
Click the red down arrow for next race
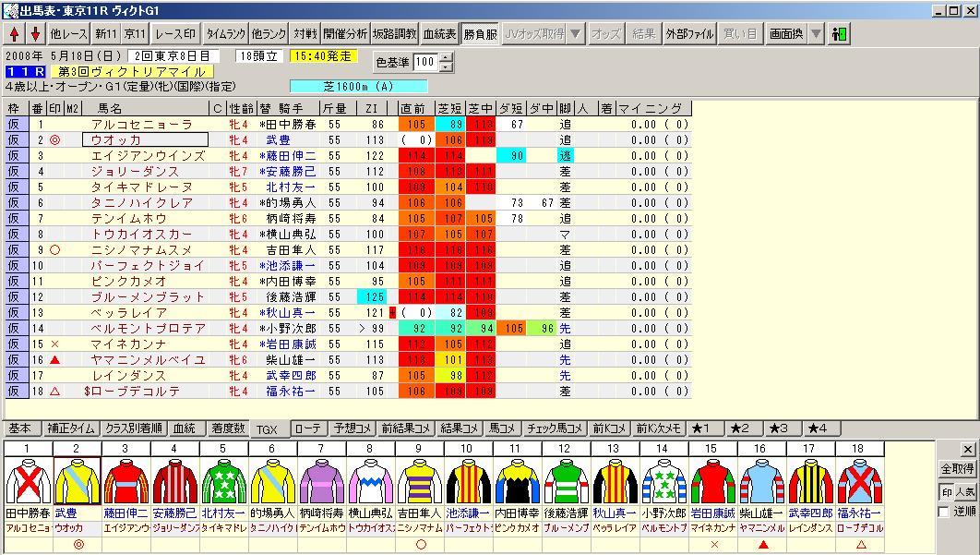[35, 34]
